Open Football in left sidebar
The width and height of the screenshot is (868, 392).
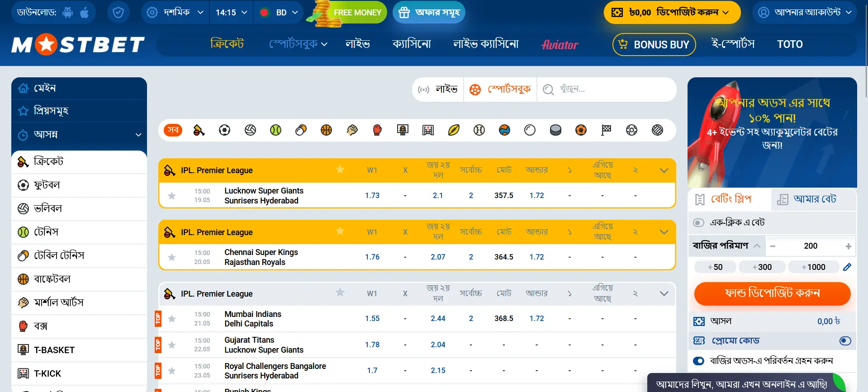click(x=79, y=185)
